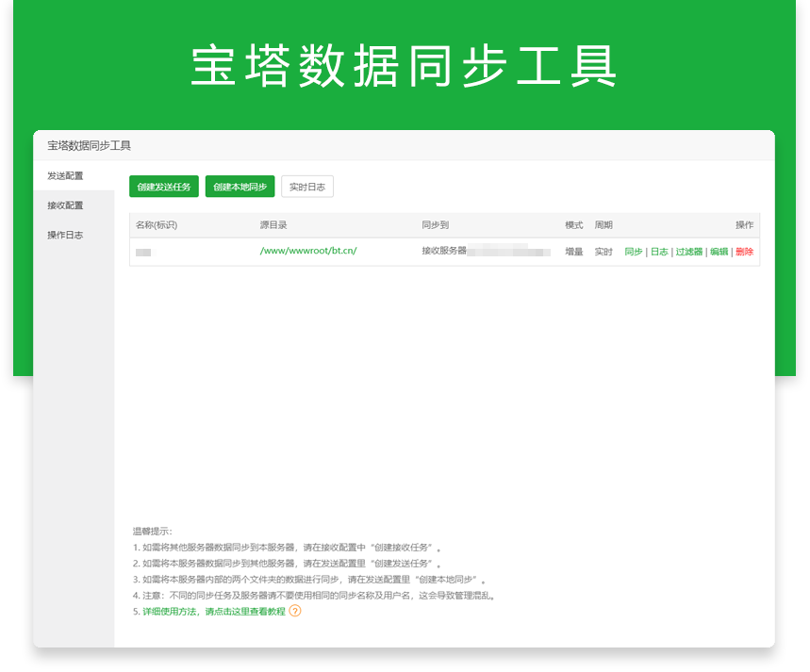
Task: Click large banner title 宝塔数据同步工具
Action: pyautogui.click(x=404, y=66)
